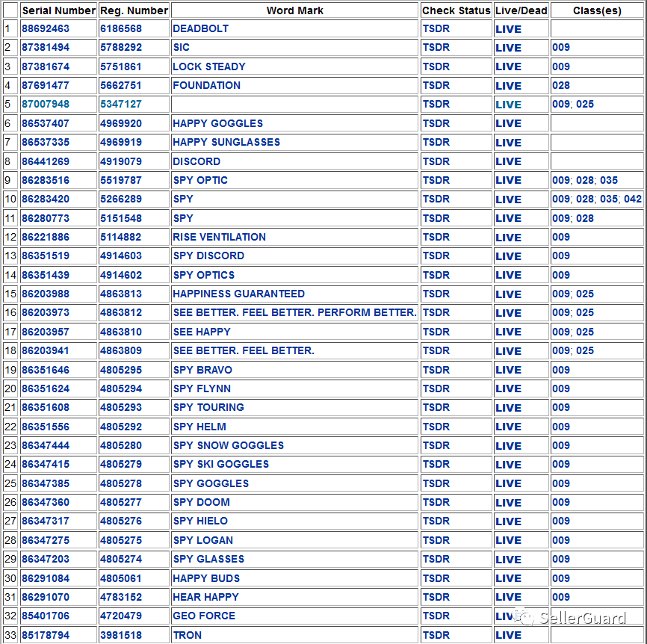Open SPY TOURING word mark

(208, 407)
